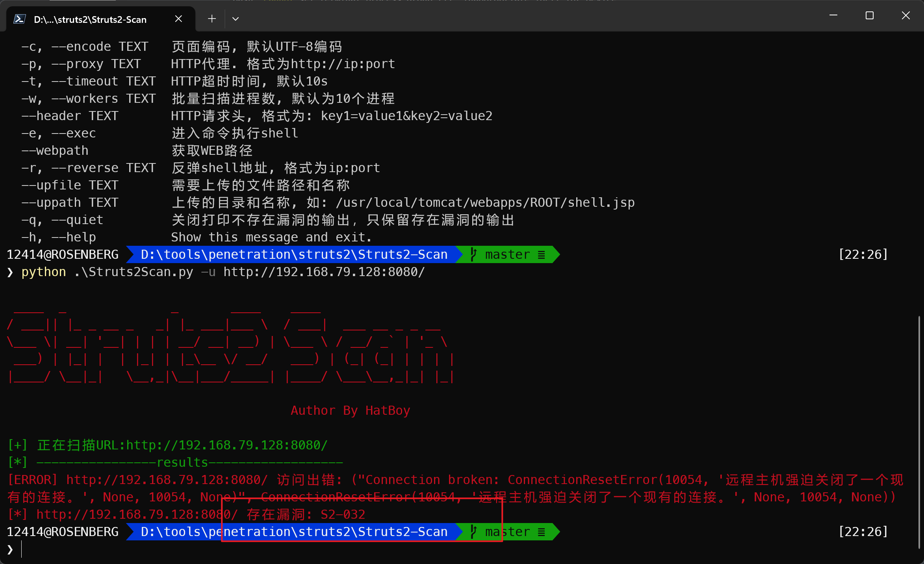Click the Author By HatBoy text
The height and width of the screenshot is (564, 924).
tap(350, 410)
